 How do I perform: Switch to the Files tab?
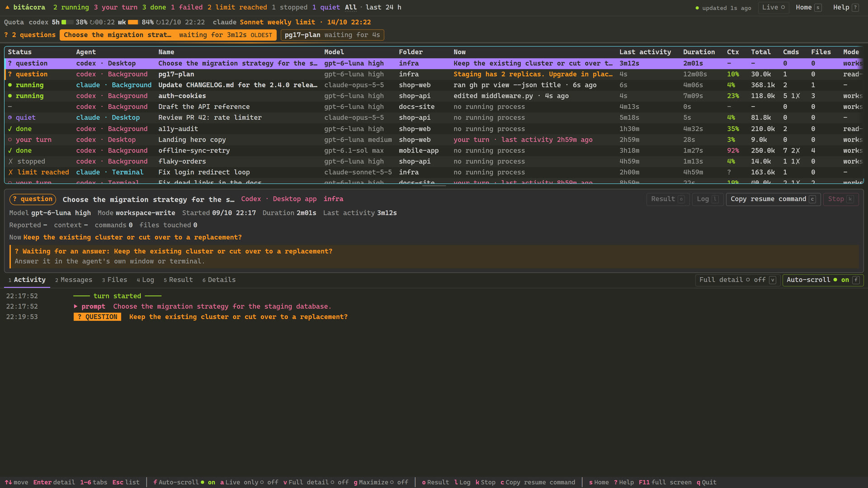(114, 280)
